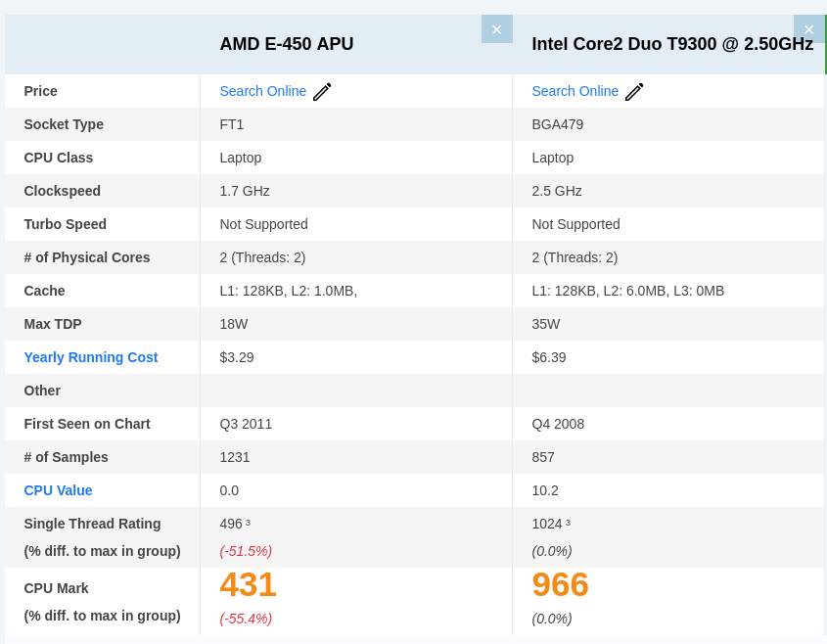Select the 1.7 GHz clockspeed value

pyautogui.click(x=245, y=191)
